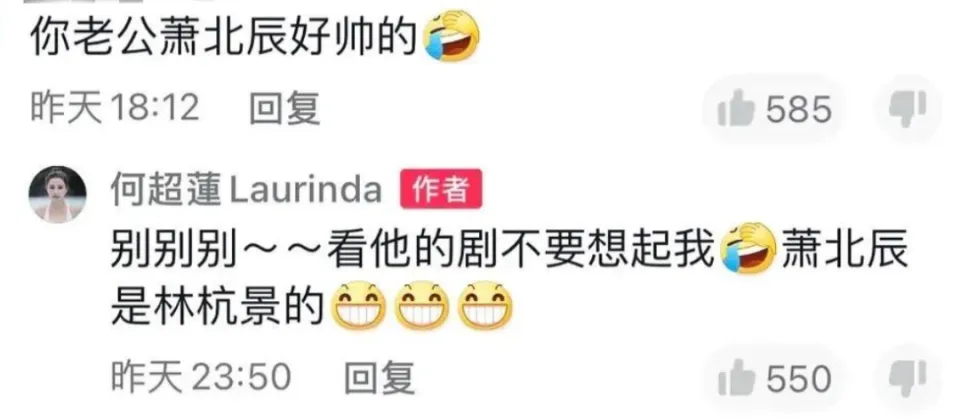Click the middle grinning emoji in the reply
The width and height of the screenshot is (960, 420).
[x=422, y=306]
